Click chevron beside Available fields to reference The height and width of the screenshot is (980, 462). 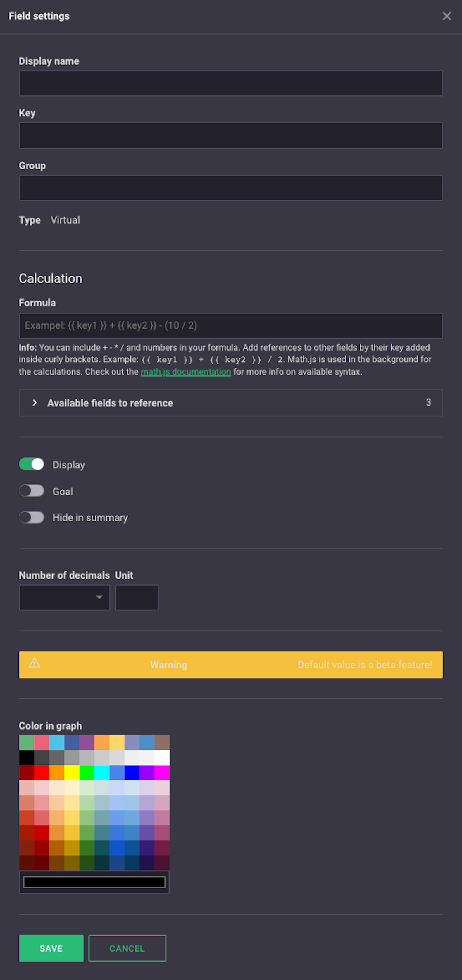(35, 402)
